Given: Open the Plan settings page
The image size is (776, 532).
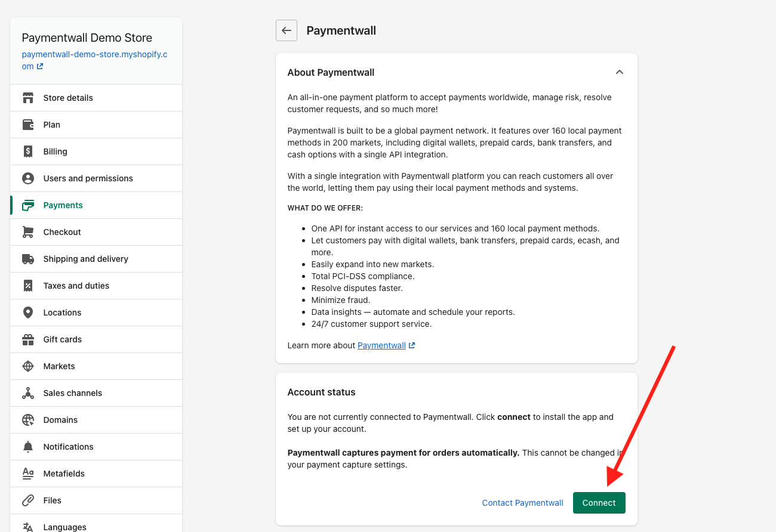Looking at the screenshot, I should pyautogui.click(x=96, y=125).
